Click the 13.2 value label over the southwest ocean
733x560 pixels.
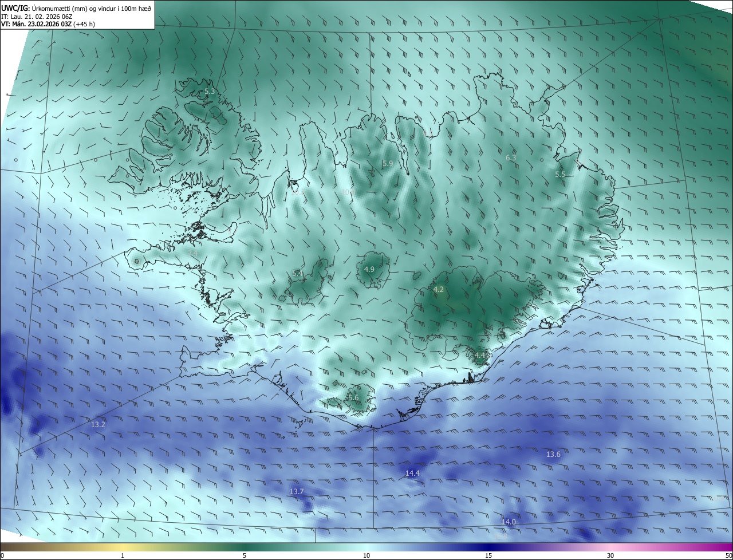(98, 425)
